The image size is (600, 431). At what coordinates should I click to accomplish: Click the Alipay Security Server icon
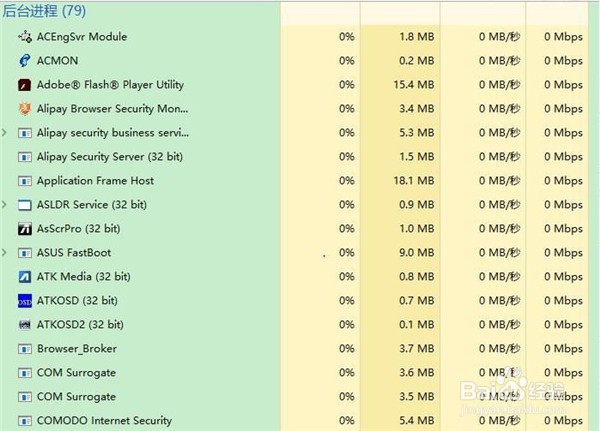tap(25, 157)
